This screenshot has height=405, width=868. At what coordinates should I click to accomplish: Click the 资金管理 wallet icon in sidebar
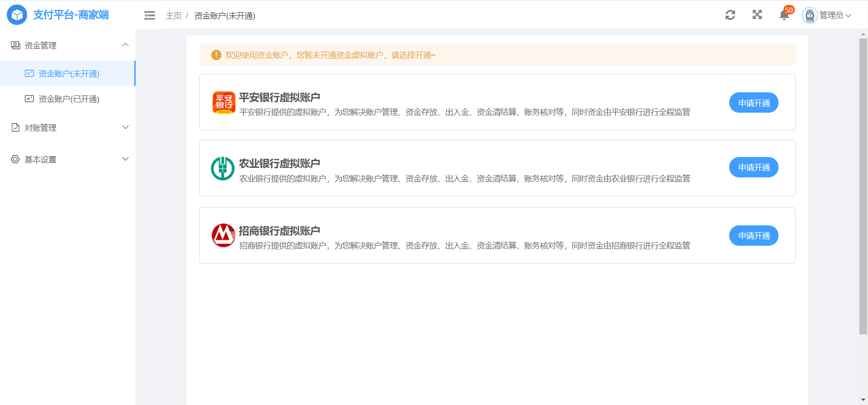coord(15,45)
